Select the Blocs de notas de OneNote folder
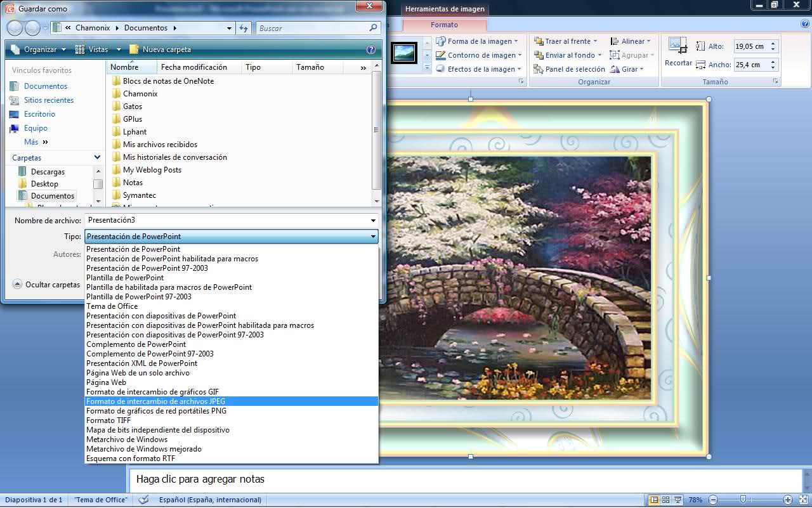The image size is (812, 508). pyautogui.click(x=168, y=81)
